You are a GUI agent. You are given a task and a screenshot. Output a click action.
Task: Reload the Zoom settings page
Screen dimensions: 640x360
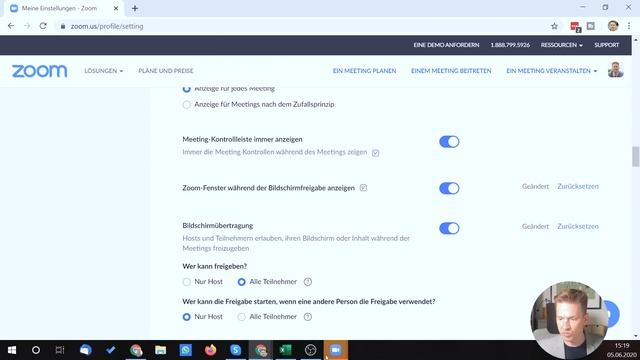43,26
